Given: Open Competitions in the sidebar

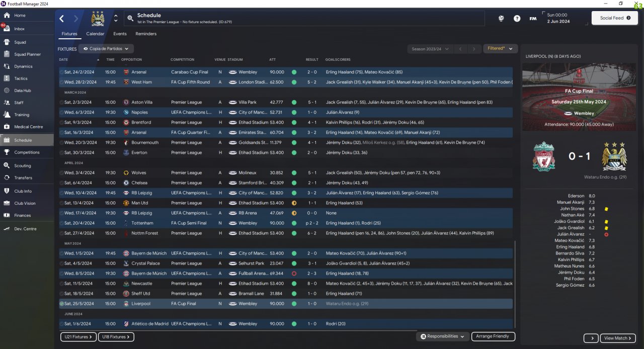Looking at the screenshot, I should pyautogui.click(x=27, y=152).
